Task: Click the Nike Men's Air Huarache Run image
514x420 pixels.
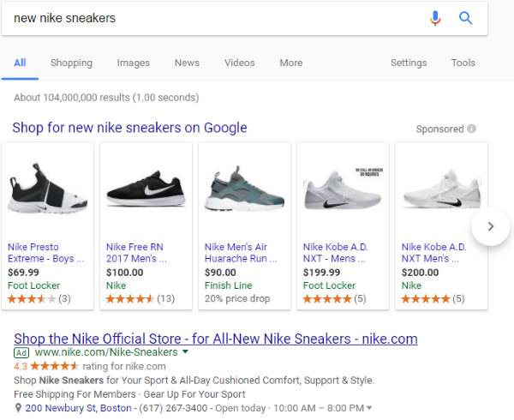Action: click(x=244, y=191)
